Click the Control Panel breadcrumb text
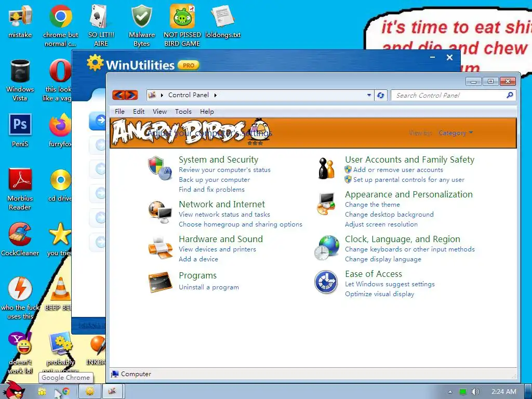532x399 pixels. pos(188,95)
